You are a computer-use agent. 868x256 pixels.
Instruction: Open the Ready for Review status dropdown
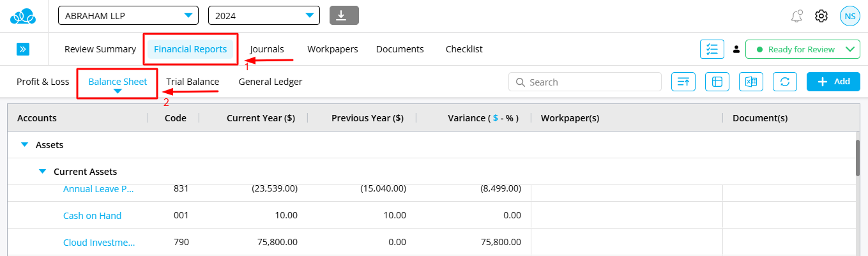802,49
